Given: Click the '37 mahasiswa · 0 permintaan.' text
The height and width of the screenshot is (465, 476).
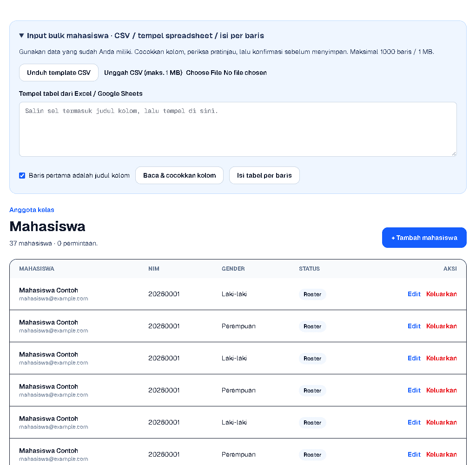Looking at the screenshot, I should (53, 243).
